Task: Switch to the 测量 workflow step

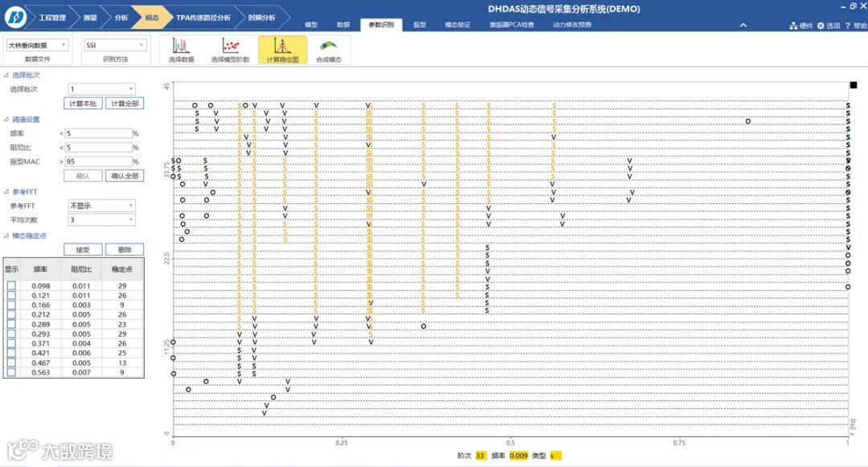Action: pos(90,18)
